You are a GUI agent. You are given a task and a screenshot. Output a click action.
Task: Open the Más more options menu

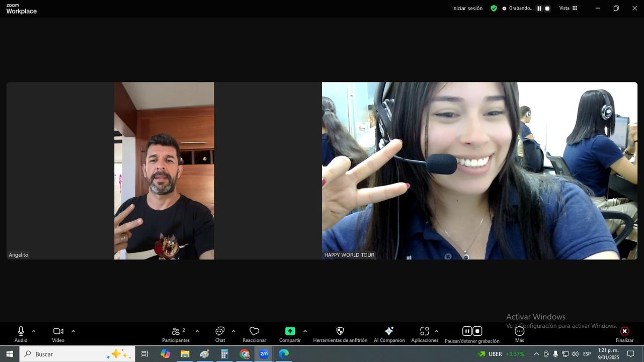tap(520, 334)
